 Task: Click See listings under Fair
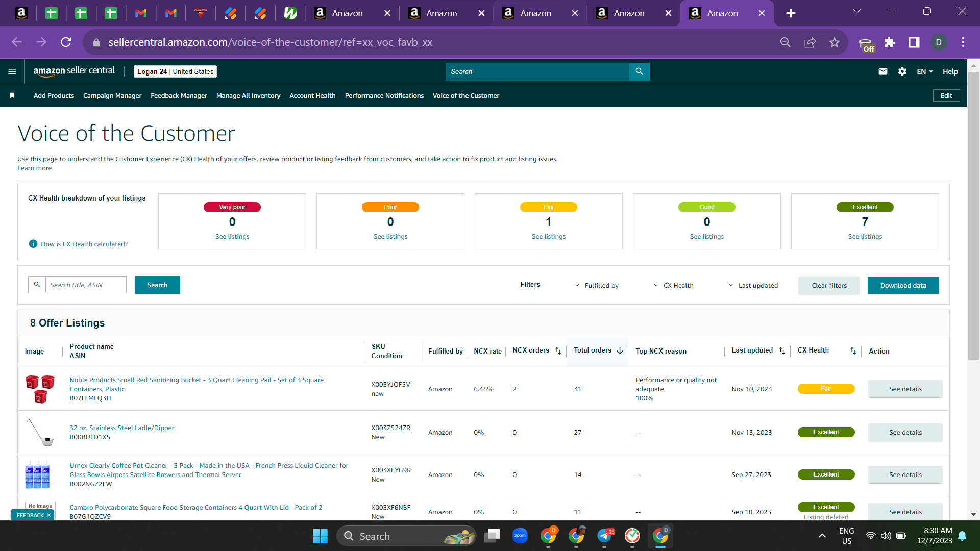coord(549,236)
